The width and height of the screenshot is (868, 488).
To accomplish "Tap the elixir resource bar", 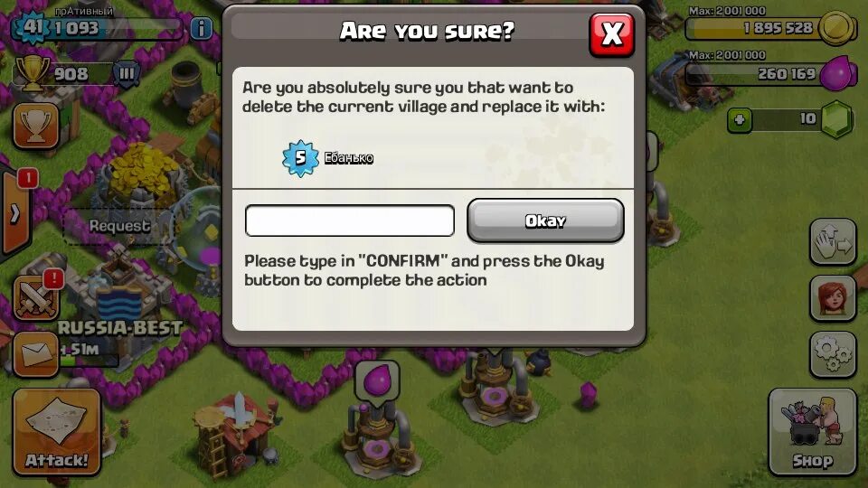I will click(770, 73).
